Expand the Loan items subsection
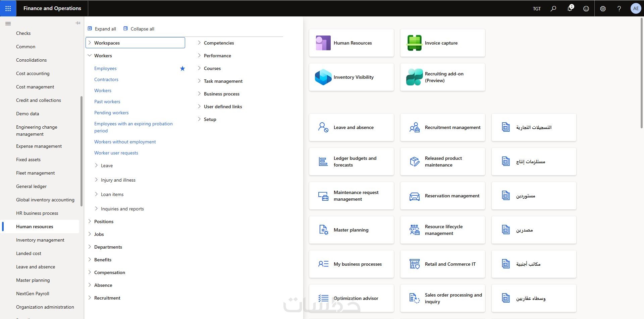 [x=96, y=194]
